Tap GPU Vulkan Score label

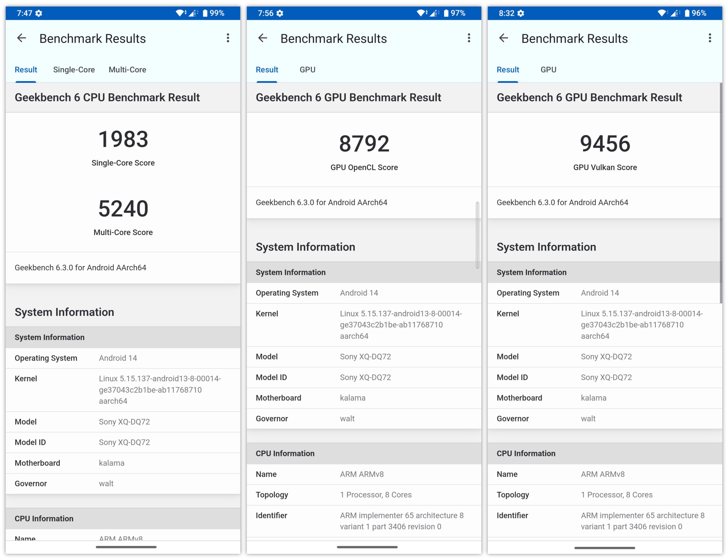(x=605, y=167)
